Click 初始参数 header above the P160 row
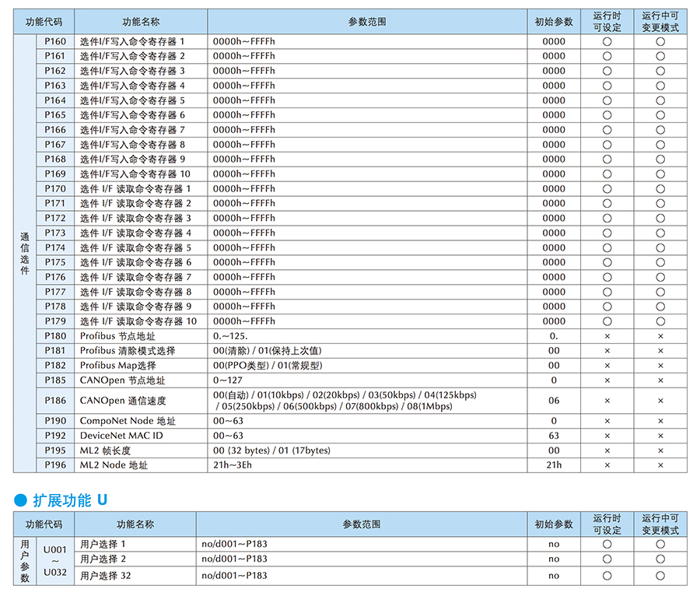 tap(554, 22)
